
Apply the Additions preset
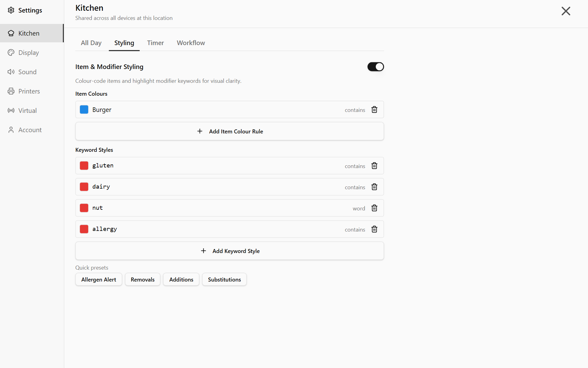(181, 279)
